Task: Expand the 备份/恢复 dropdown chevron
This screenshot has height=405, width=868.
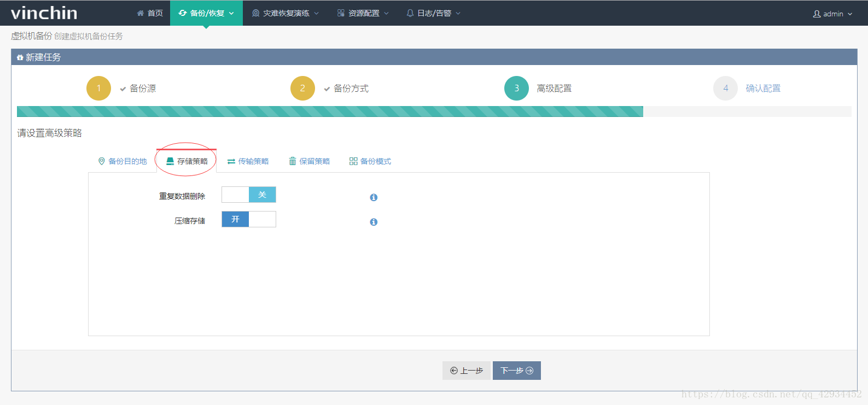Action: [231, 14]
